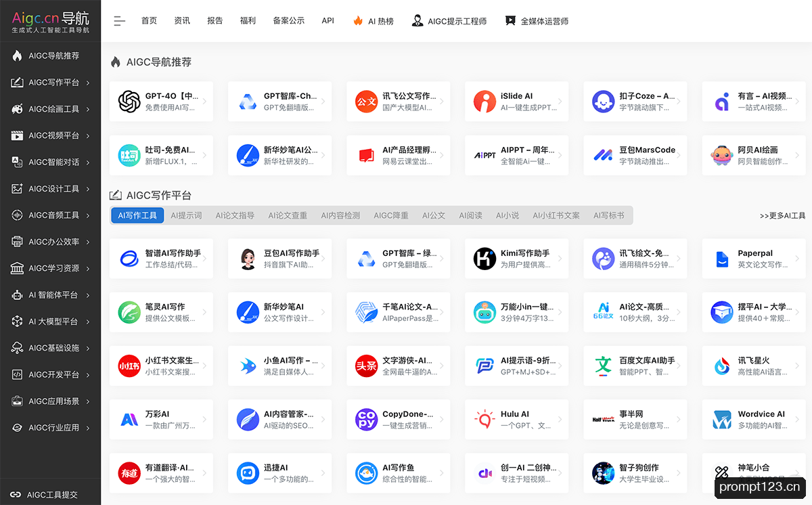Viewport: 812px width, 505px height.
Task: Click the CopyDone purple logo icon
Action: 366,420
